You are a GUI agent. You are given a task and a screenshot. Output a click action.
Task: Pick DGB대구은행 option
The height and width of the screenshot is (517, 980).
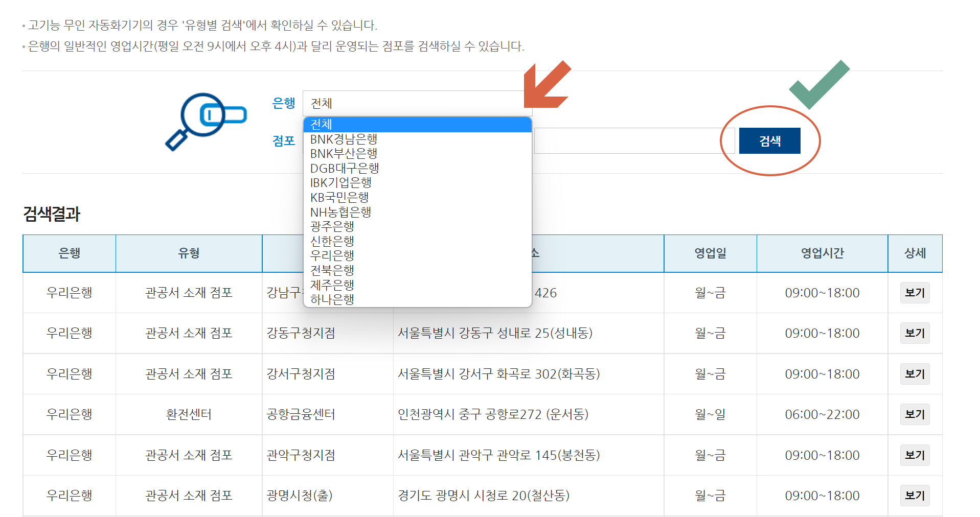pos(417,168)
